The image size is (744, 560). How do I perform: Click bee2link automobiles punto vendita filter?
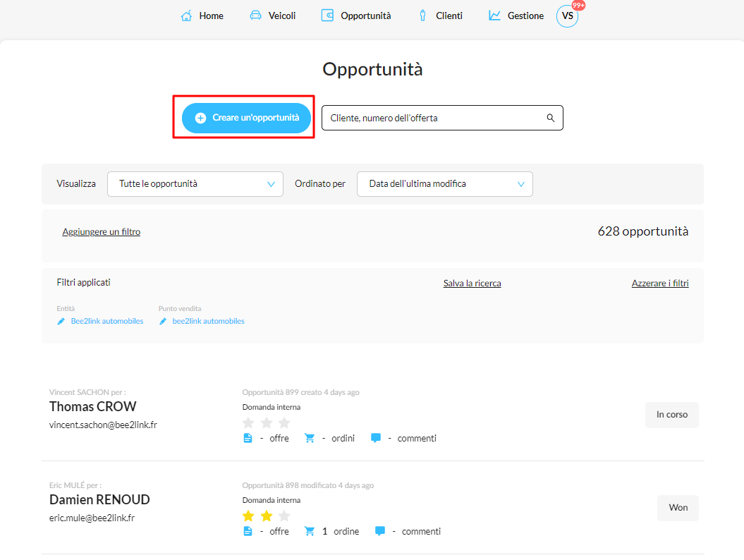(x=208, y=322)
